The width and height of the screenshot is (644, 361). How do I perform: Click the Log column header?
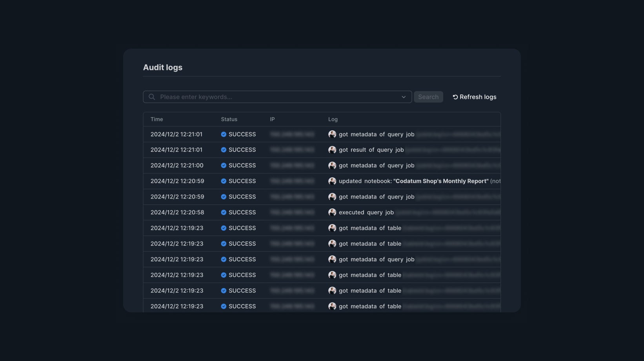point(333,119)
